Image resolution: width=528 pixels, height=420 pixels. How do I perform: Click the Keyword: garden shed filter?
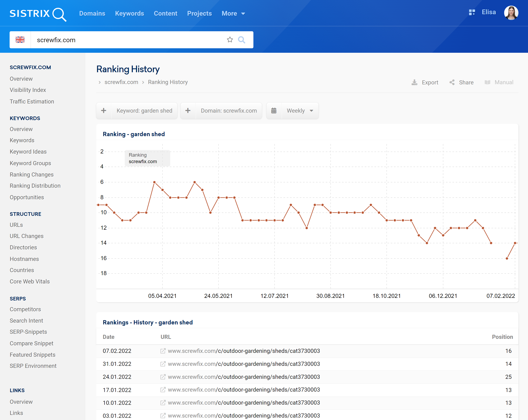pyautogui.click(x=145, y=111)
